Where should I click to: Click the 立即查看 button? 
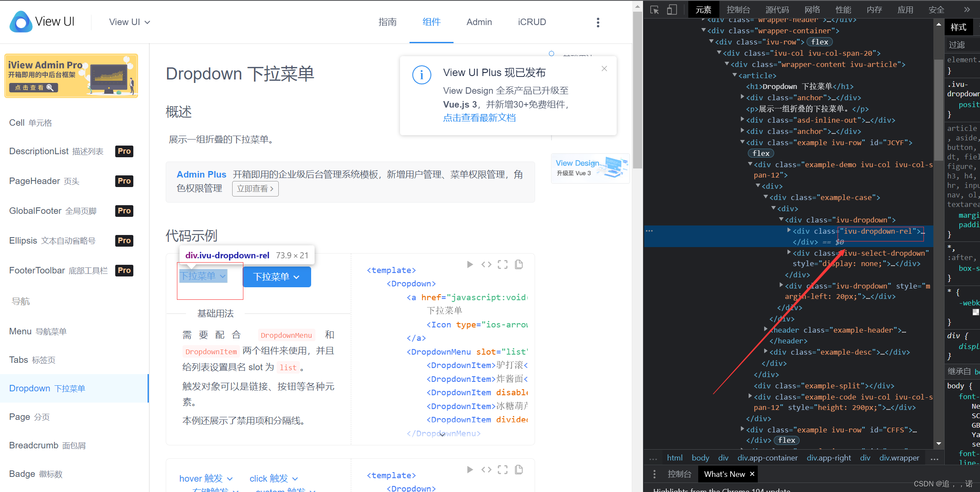[255, 189]
